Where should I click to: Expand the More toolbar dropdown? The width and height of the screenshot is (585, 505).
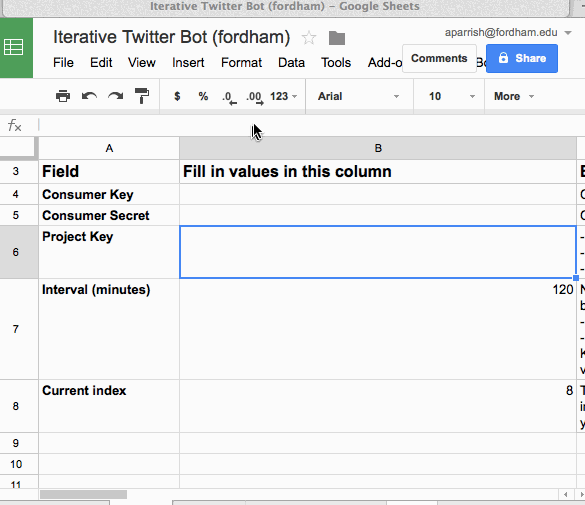[x=514, y=96]
